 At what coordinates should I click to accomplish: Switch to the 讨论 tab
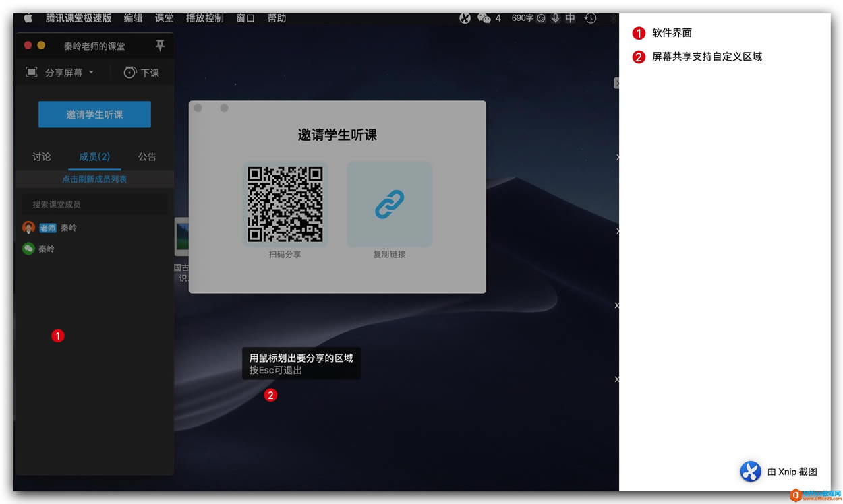coord(42,156)
